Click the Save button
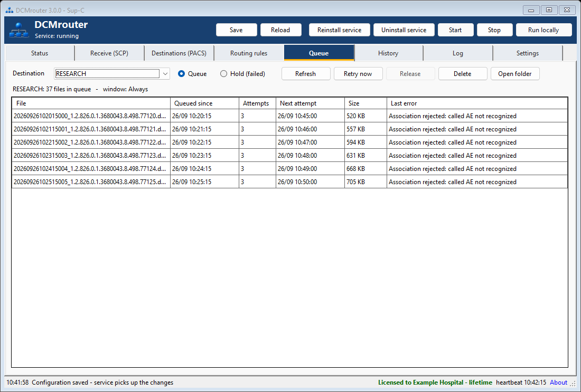This screenshot has height=392, width=581. click(236, 30)
